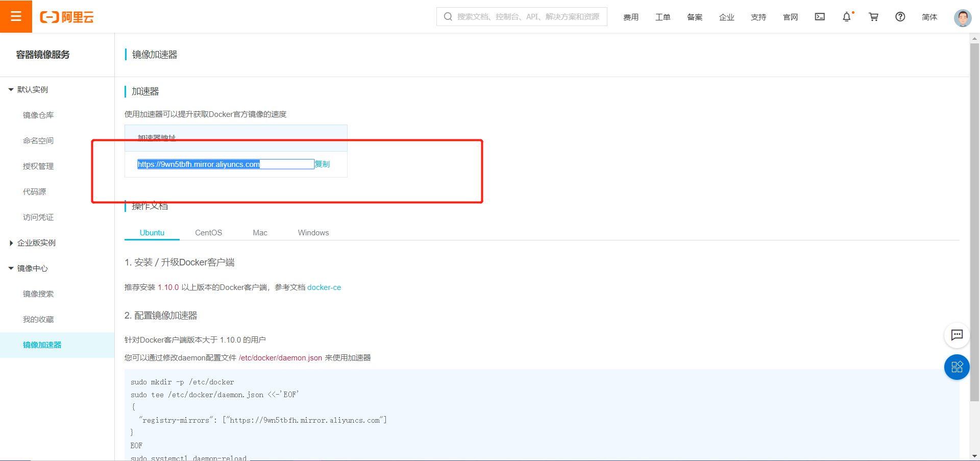Open the docker-ce documentation link
The height and width of the screenshot is (461, 980).
[x=324, y=287]
